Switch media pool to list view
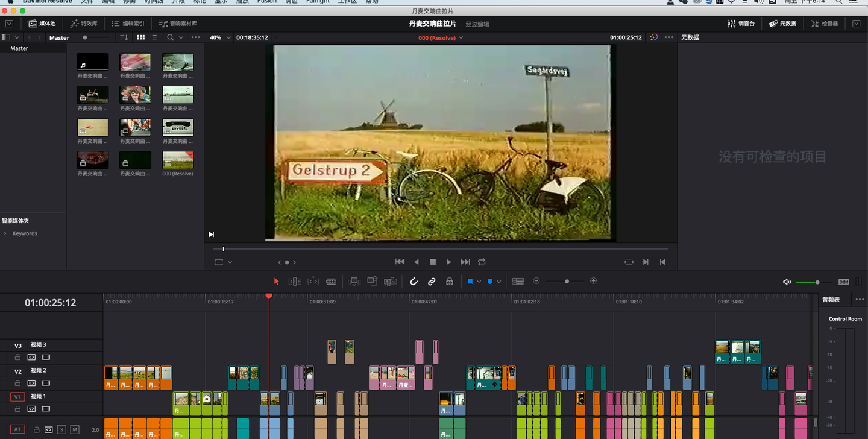Image resolution: width=868 pixels, height=439 pixels. pos(154,37)
